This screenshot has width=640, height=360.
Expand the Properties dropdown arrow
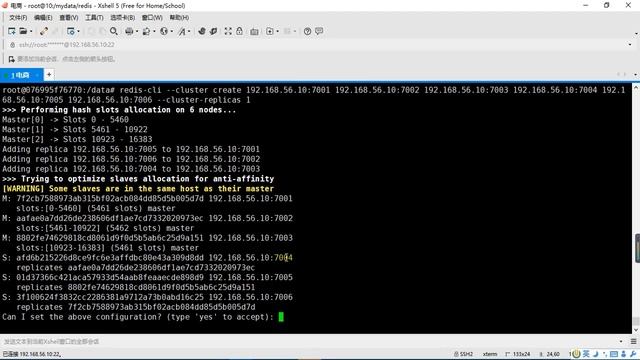coord(78,31)
